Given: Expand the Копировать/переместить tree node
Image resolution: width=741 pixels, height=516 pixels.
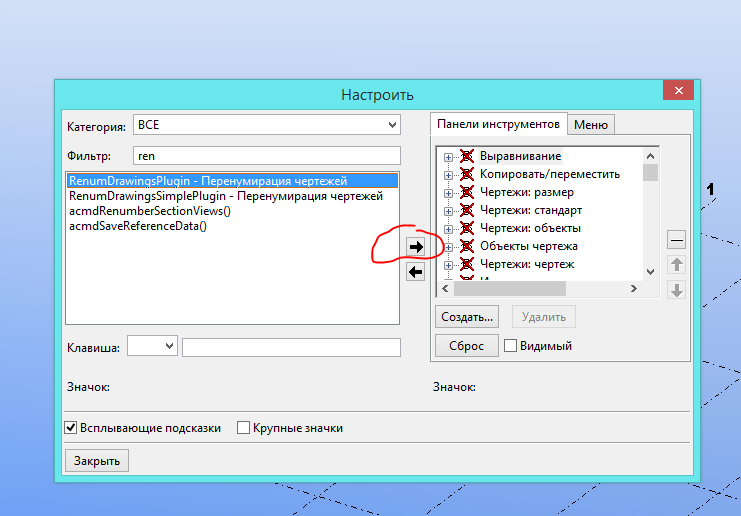Looking at the screenshot, I should tap(448, 175).
